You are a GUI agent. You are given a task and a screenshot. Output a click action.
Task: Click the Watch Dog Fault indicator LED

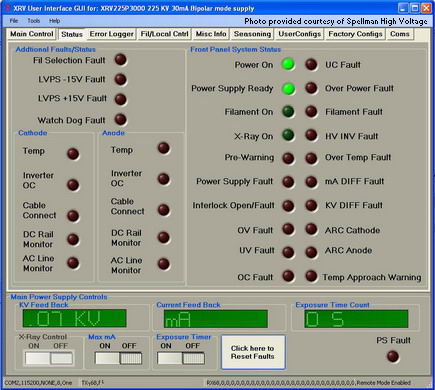click(121, 119)
